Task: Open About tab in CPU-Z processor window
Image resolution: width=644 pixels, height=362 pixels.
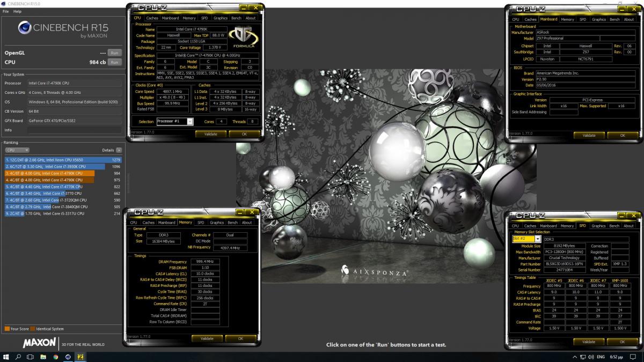Action: pyautogui.click(x=251, y=18)
